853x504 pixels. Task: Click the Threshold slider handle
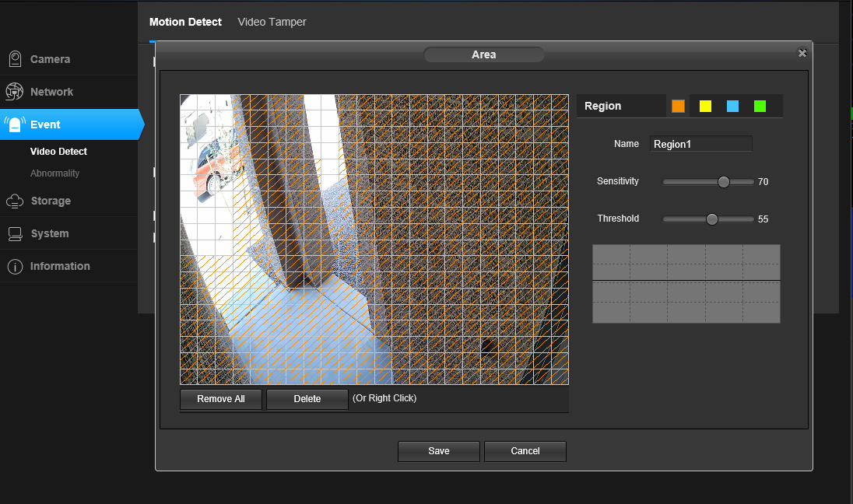[711, 219]
